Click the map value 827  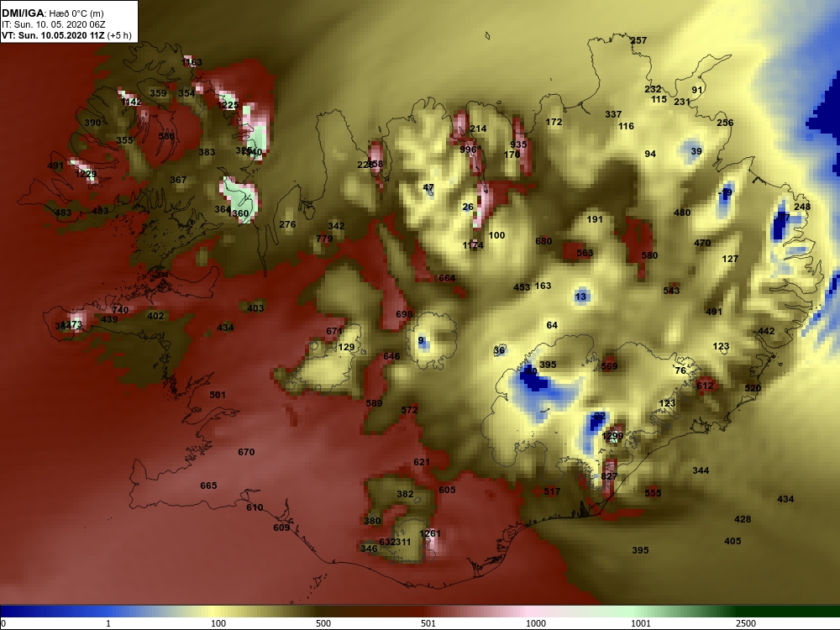point(609,476)
